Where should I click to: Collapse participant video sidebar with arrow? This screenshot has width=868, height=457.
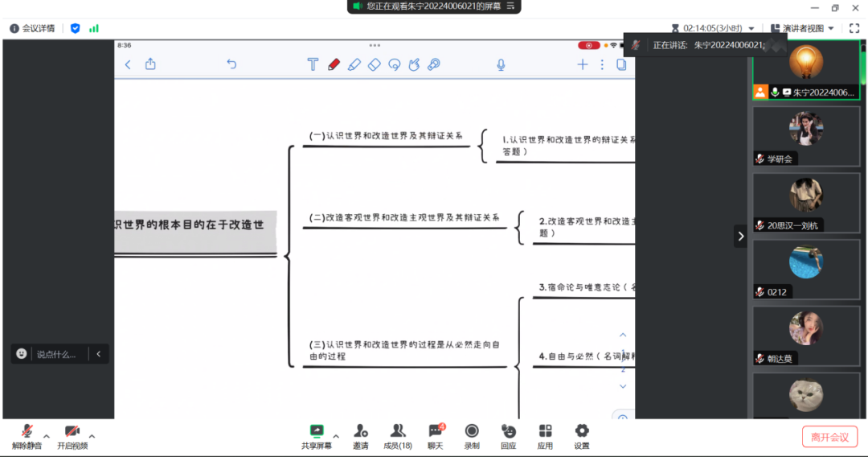click(740, 236)
